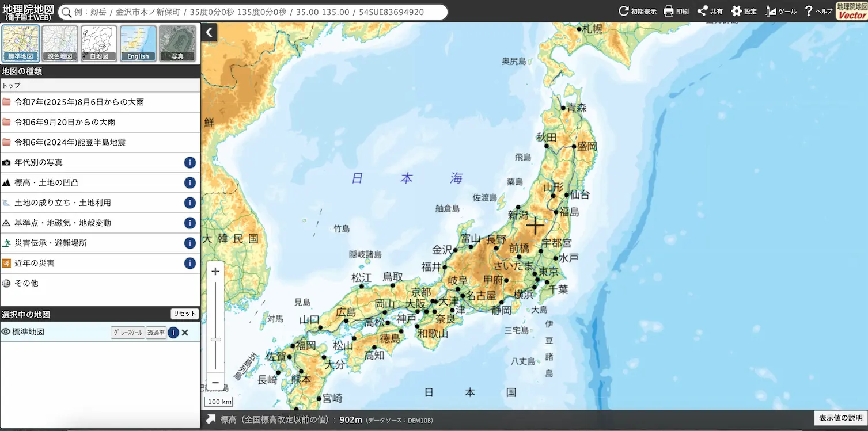Screen dimensions: 868x431
Task: Show info for 標高・土地の凹凸
Action: [x=190, y=182]
